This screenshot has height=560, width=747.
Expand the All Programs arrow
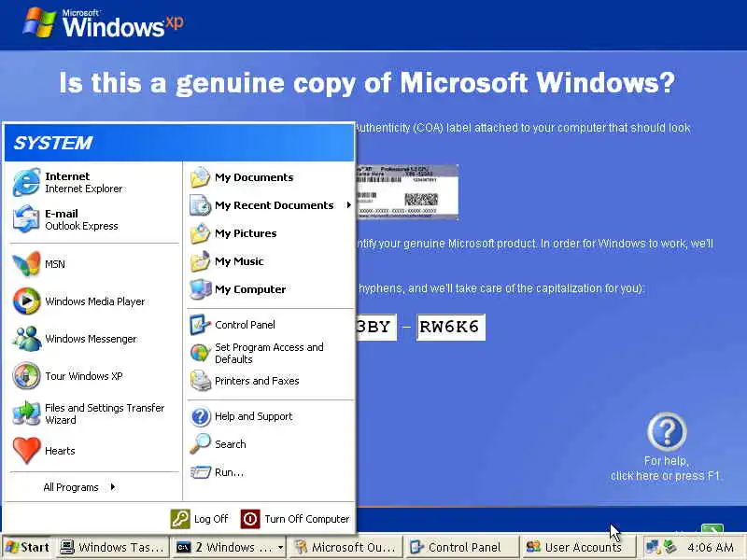click(x=112, y=486)
